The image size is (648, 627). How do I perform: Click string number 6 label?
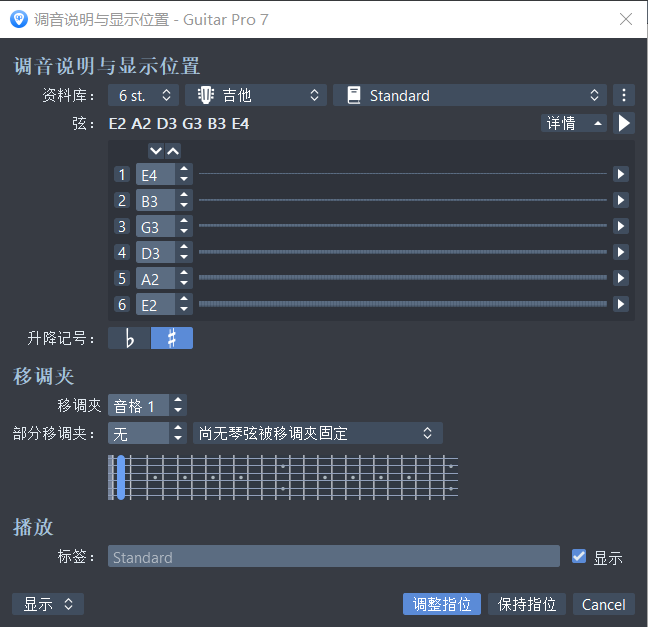(x=122, y=304)
